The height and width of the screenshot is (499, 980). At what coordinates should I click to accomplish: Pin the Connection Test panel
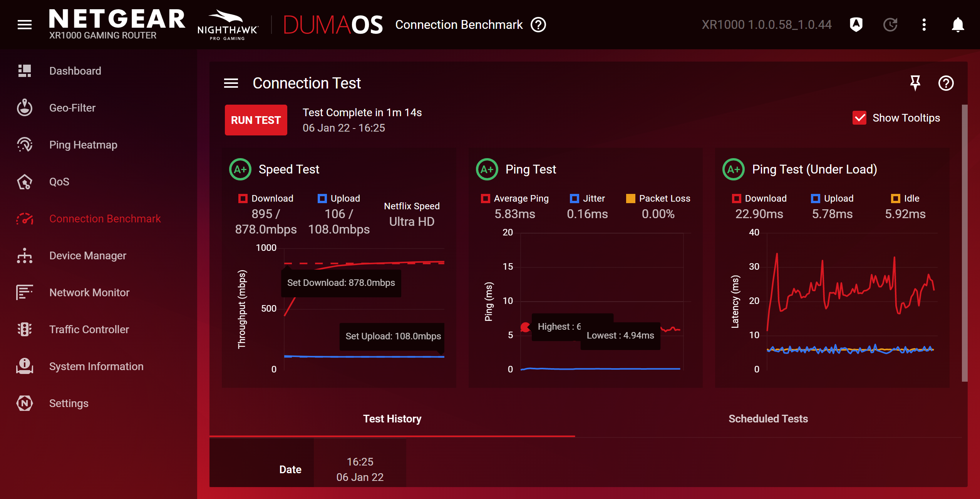[915, 83]
